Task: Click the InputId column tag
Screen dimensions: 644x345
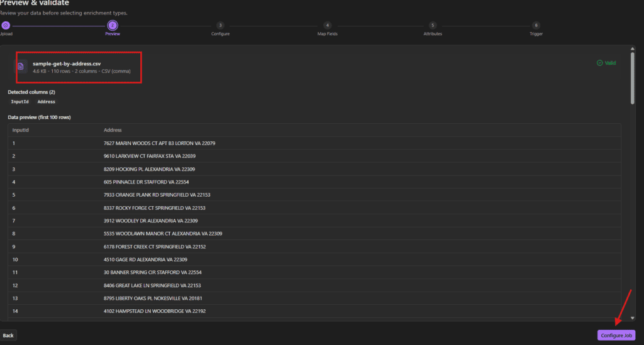Action: click(x=19, y=102)
